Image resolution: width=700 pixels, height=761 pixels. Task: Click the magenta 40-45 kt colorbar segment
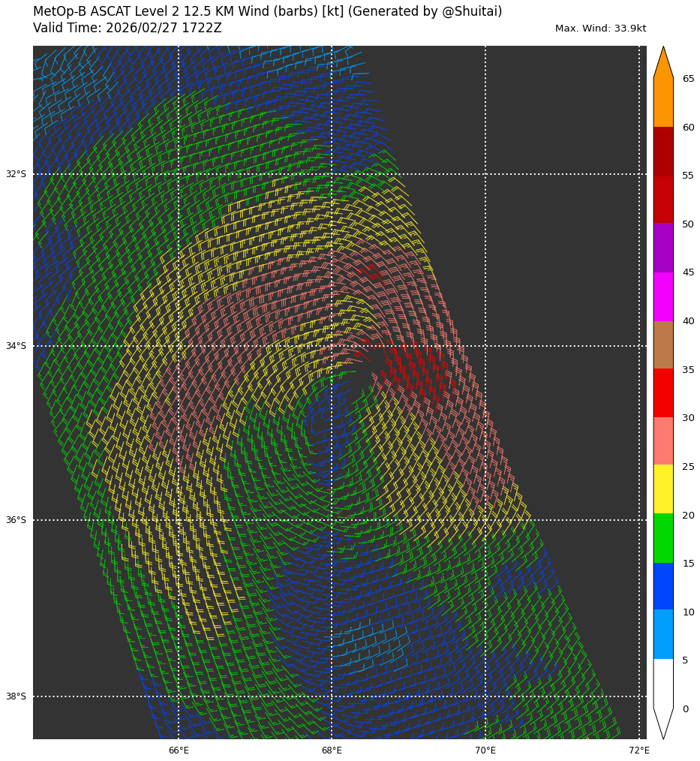pyautogui.click(x=663, y=296)
